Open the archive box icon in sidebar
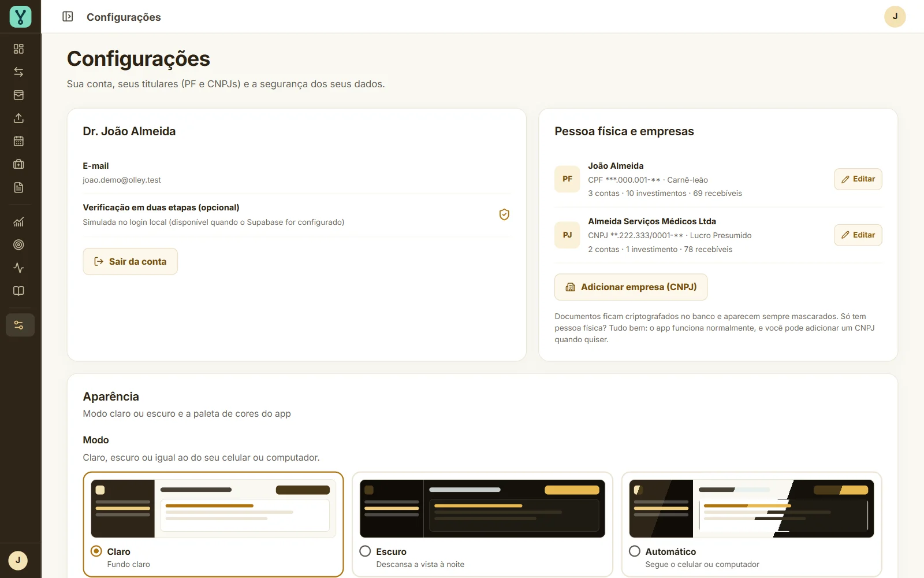 coord(18,95)
